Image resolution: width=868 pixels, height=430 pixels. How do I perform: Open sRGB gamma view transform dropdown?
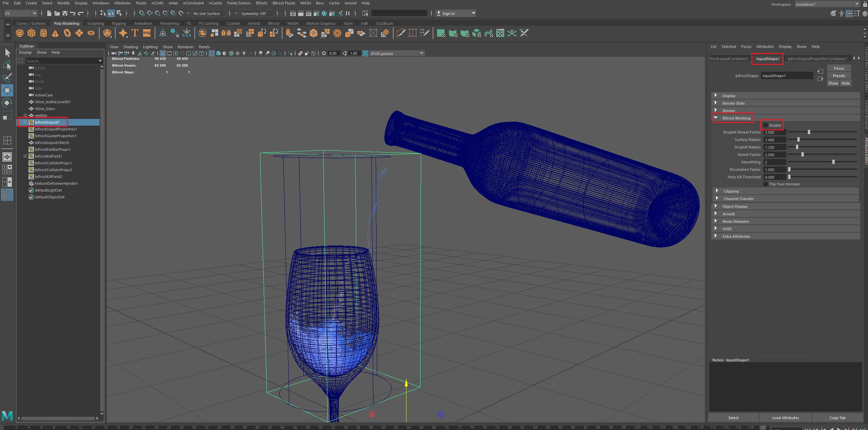(421, 53)
